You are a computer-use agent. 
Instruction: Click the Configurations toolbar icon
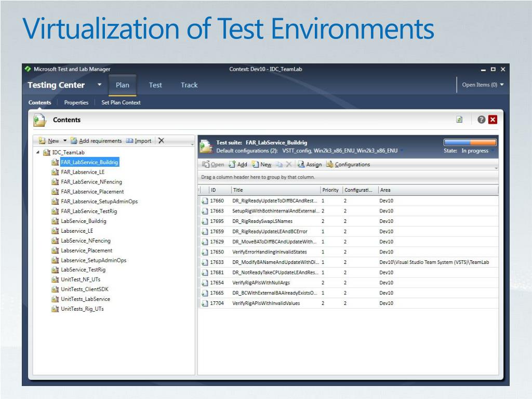pyautogui.click(x=329, y=165)
